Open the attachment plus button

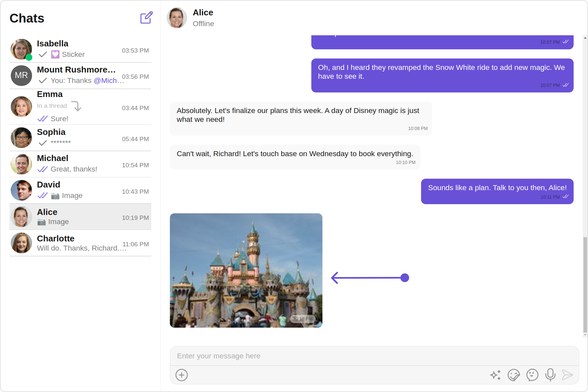[x=181, y=375]
